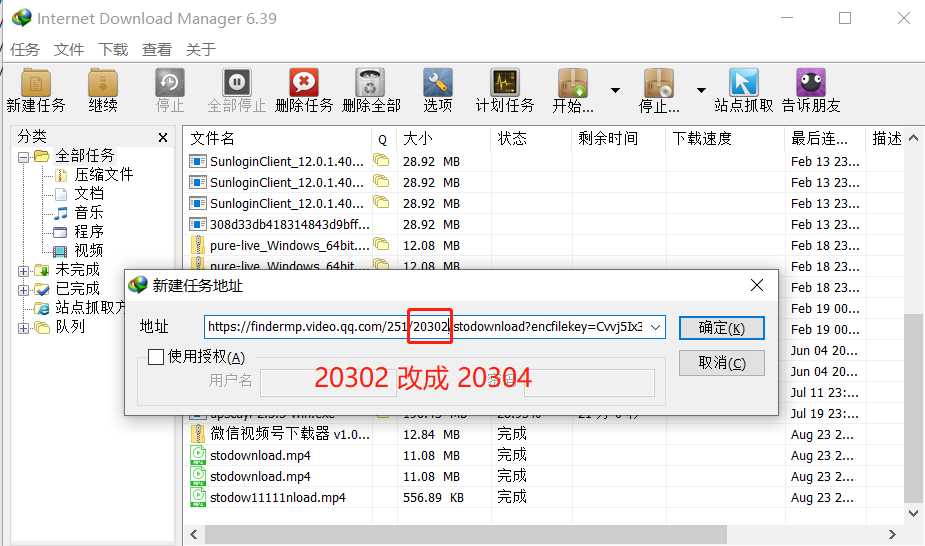Expand the 未完成 tree node
925x546 pixels.
pos(23,271)
